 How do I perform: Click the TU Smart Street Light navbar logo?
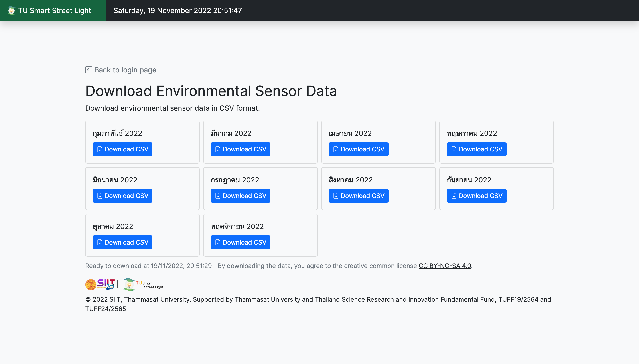(11, 10)
